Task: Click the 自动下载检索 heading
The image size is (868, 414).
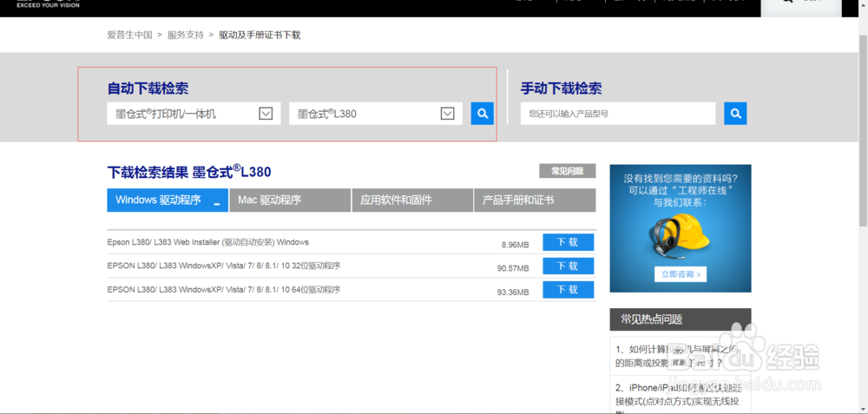Action: [x=148, y=89]
